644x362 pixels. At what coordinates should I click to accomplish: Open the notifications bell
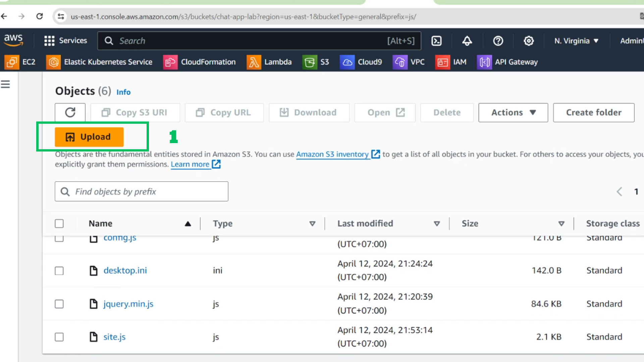pyautogui.click(x=467, y=41)
